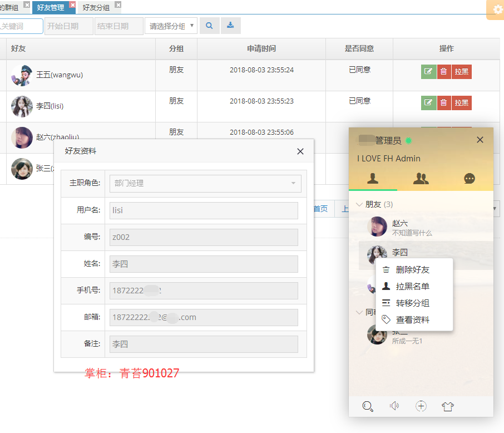Open message history tab in chat panel
The image size is (504, 433).
point(470,178)
